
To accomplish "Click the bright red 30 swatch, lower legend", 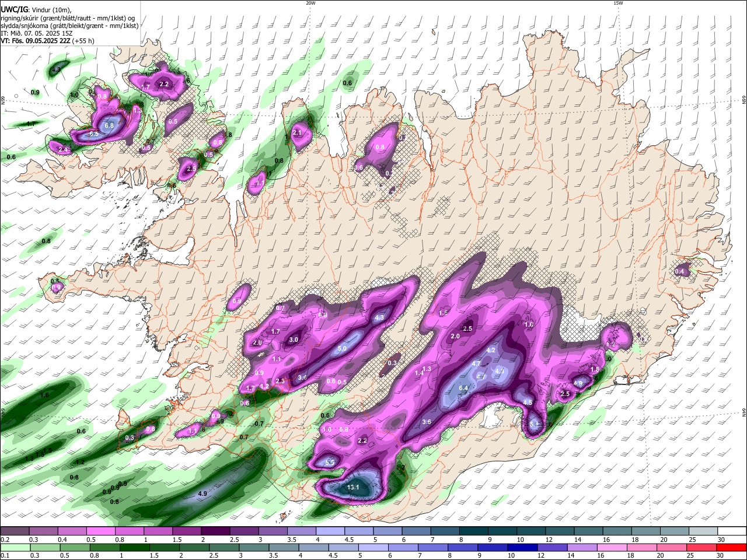I will [x=731, y=547].
